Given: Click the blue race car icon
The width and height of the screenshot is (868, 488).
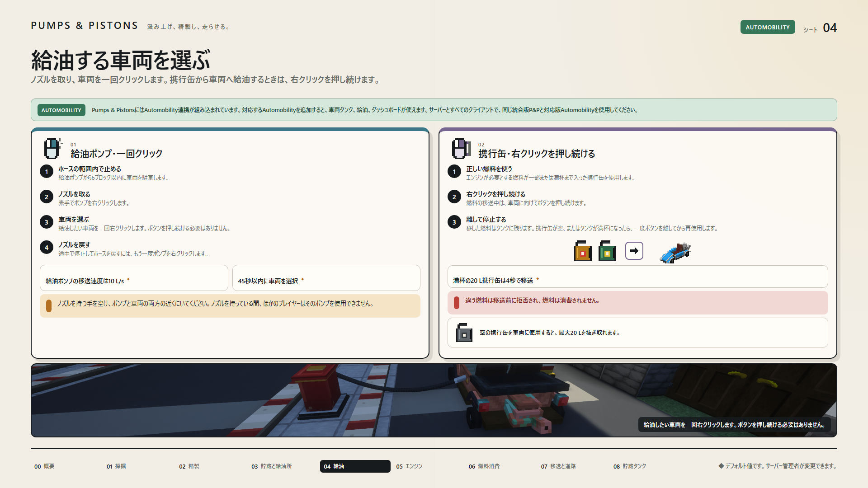Looking at the screenshot, I should coord(675,253).
